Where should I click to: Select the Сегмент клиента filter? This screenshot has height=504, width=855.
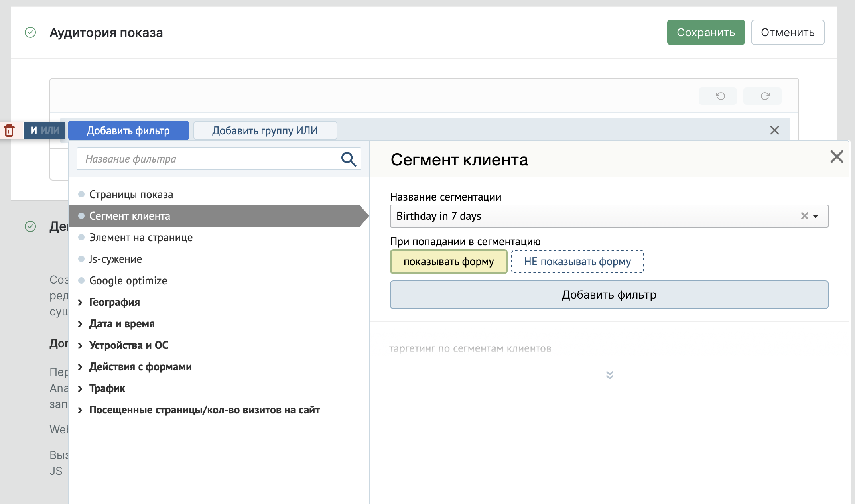[x=219, y=216]
